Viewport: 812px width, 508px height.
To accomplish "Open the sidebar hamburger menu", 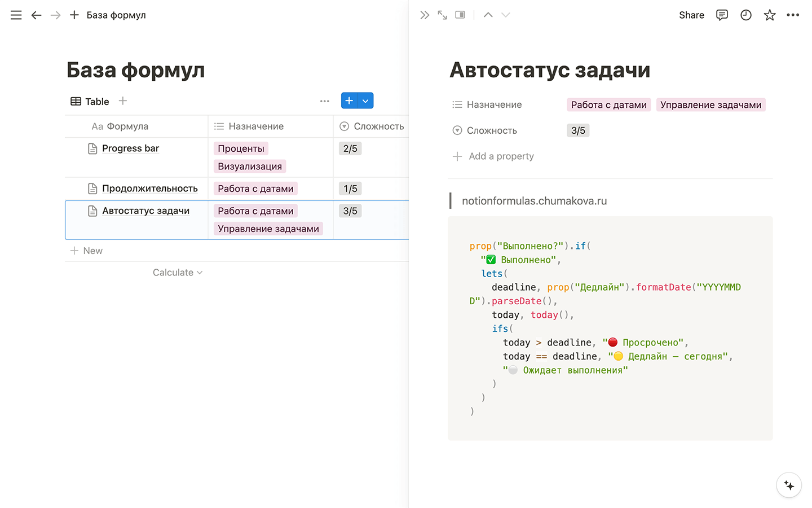I will (16, 15).
